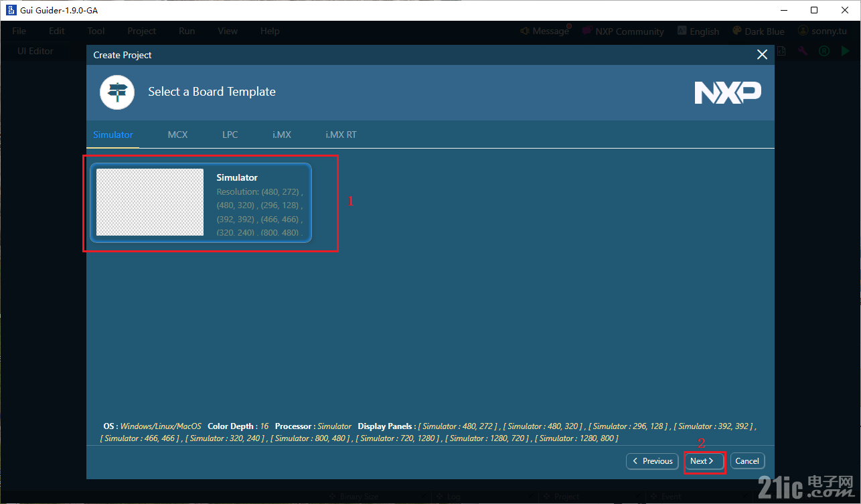Select the UI Editor tab in main window

click(35, 51)
